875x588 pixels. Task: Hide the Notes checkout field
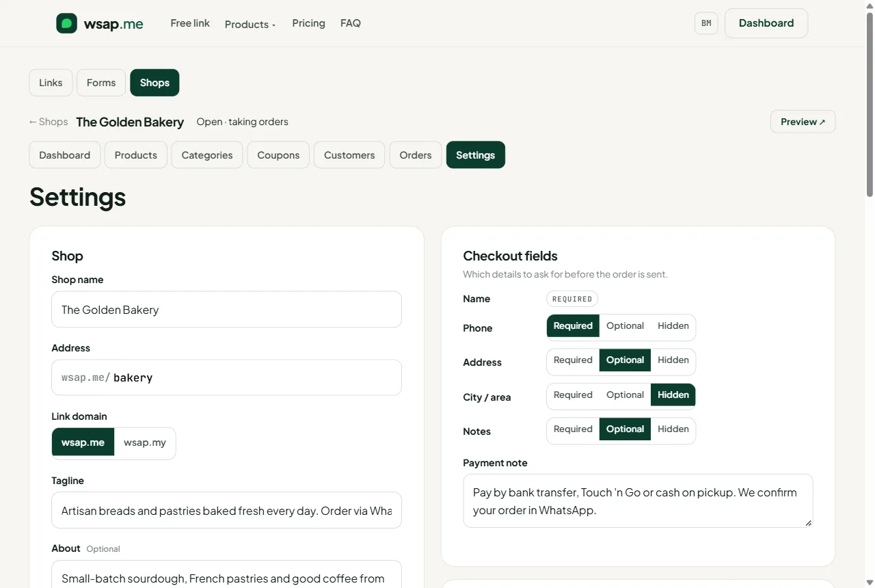click(x=673, y=429)
